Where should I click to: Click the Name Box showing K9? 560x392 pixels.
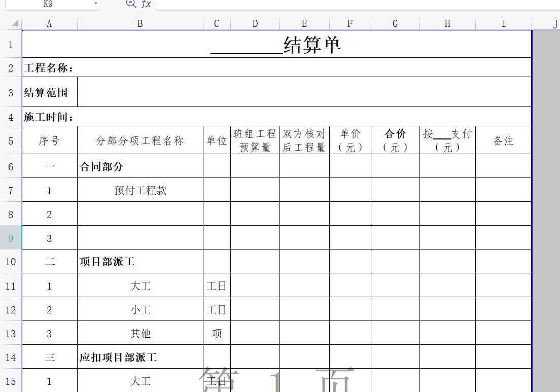click(x=48, y=4)
